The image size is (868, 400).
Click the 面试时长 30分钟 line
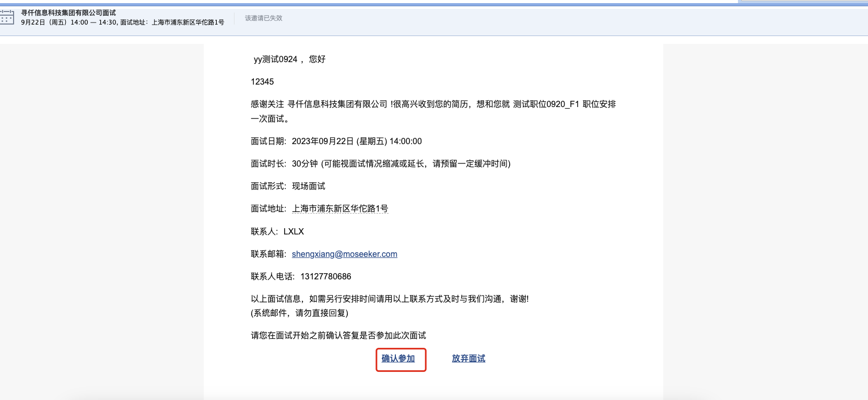click(x=381, y=163)
